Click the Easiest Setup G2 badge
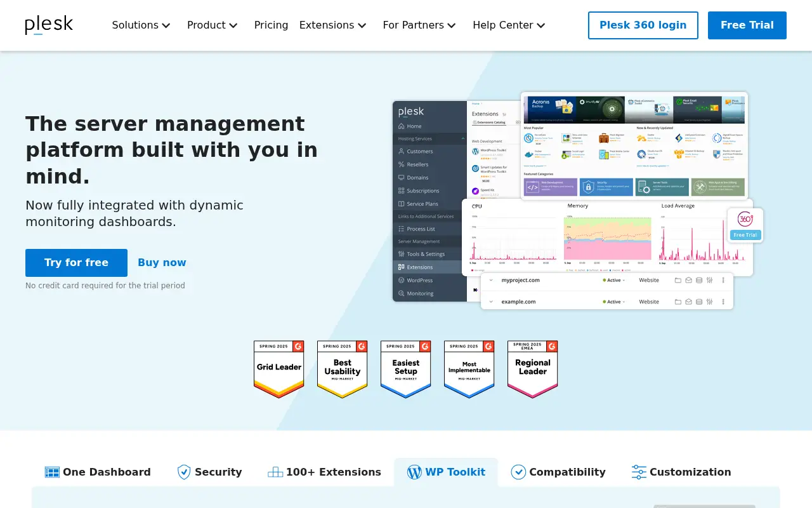 click(x=406, y=369)
